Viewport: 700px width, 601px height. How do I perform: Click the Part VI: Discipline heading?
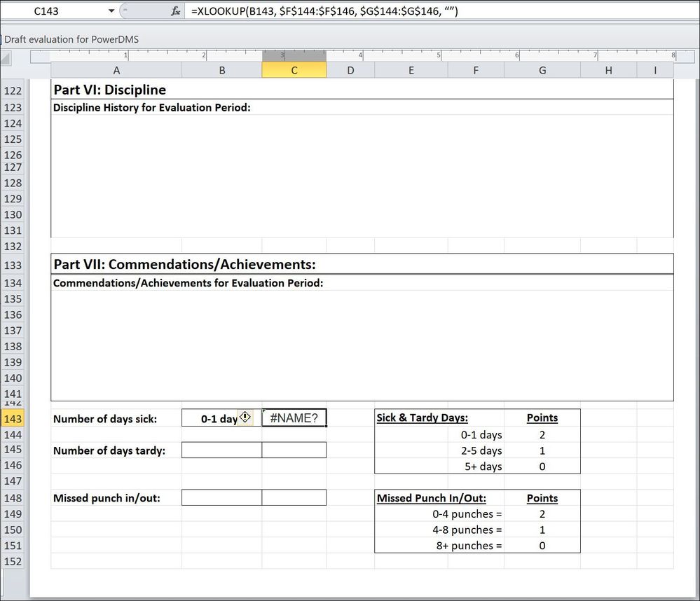point(110,90)
